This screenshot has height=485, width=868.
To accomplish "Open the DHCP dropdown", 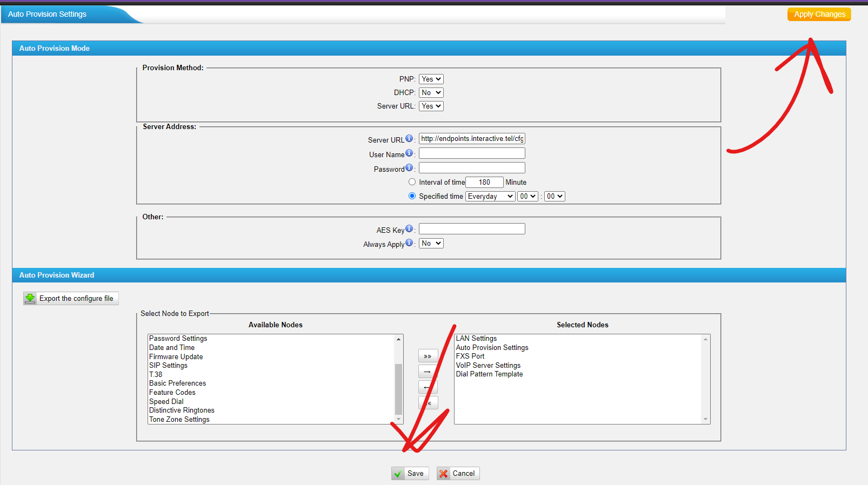I will click(x=431, y=92).
